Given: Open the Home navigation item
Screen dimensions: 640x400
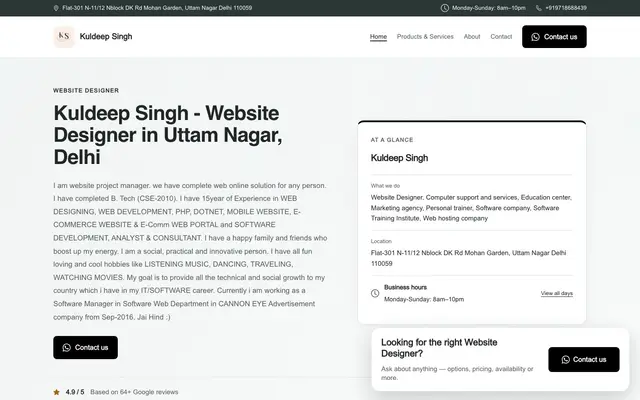Looking at the screenshot, I should pyautogui.click(x=378, y=37).
